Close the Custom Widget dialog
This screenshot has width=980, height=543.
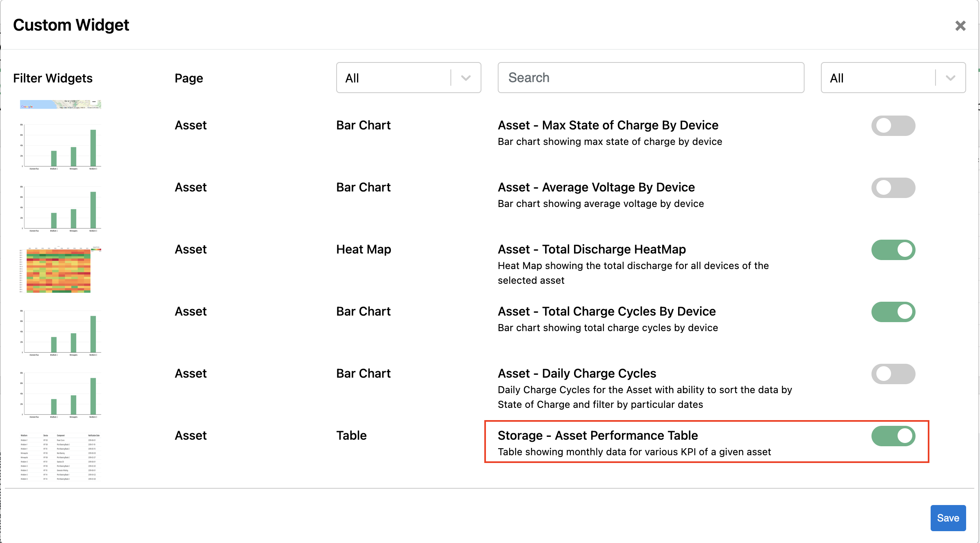[960, 26]
